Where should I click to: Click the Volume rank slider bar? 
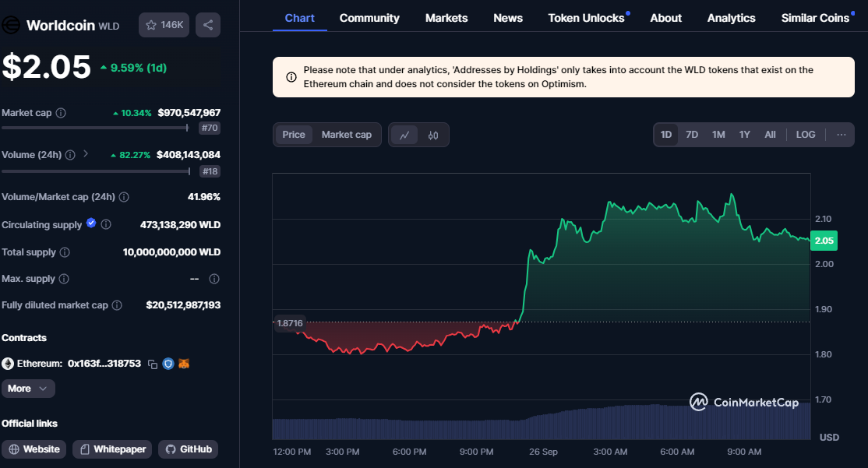click(x=96, y=171)
